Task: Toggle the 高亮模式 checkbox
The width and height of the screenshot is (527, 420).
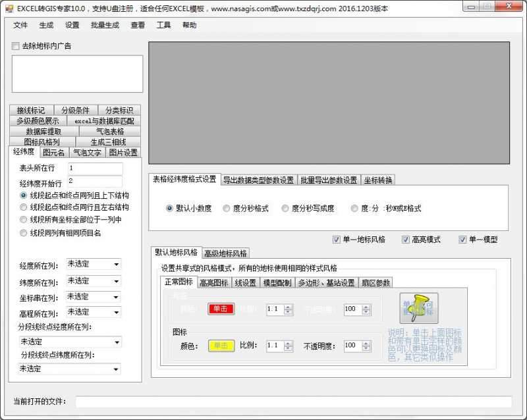Action: click(x=405, y=239)
